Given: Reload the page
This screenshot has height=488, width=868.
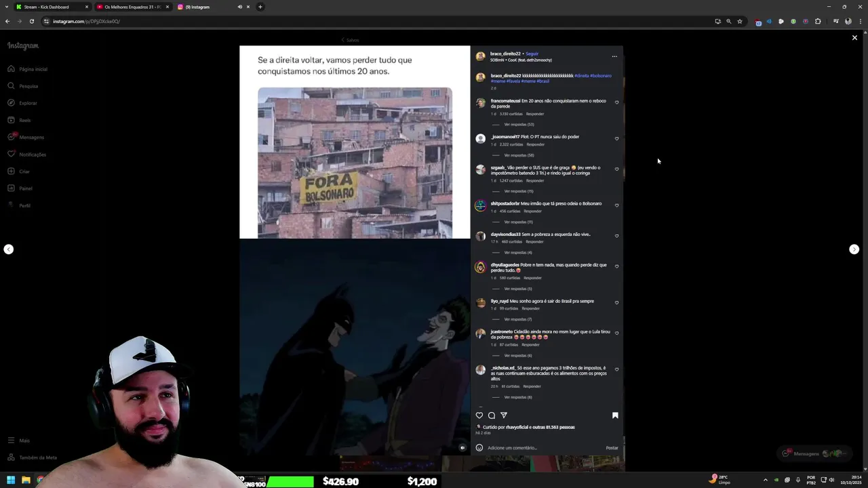Looking at the screenshot, I should (x=31, y=21).
